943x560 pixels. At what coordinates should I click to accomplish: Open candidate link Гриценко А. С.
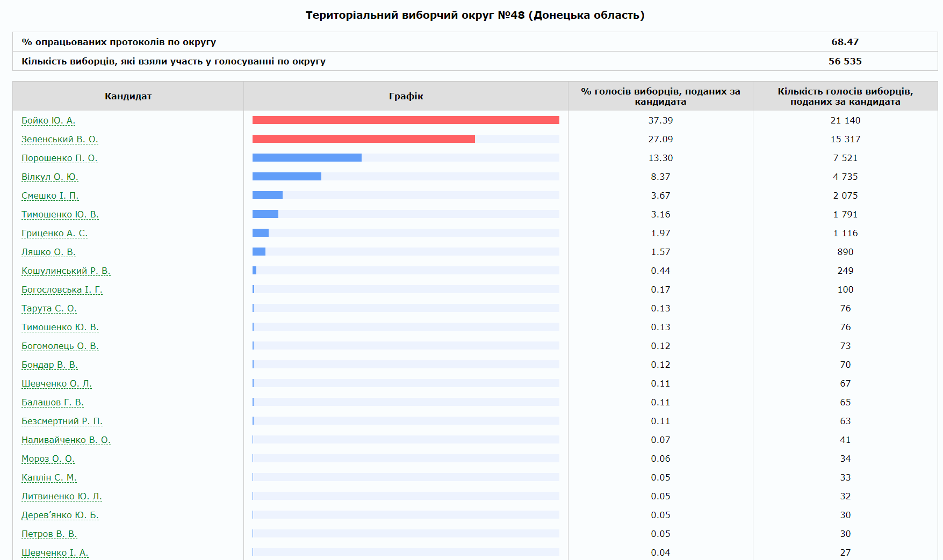click(54, 233)
